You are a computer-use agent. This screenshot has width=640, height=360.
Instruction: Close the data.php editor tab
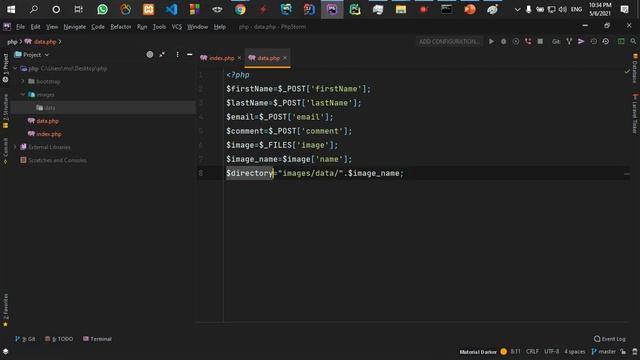(x=285, y=58)
